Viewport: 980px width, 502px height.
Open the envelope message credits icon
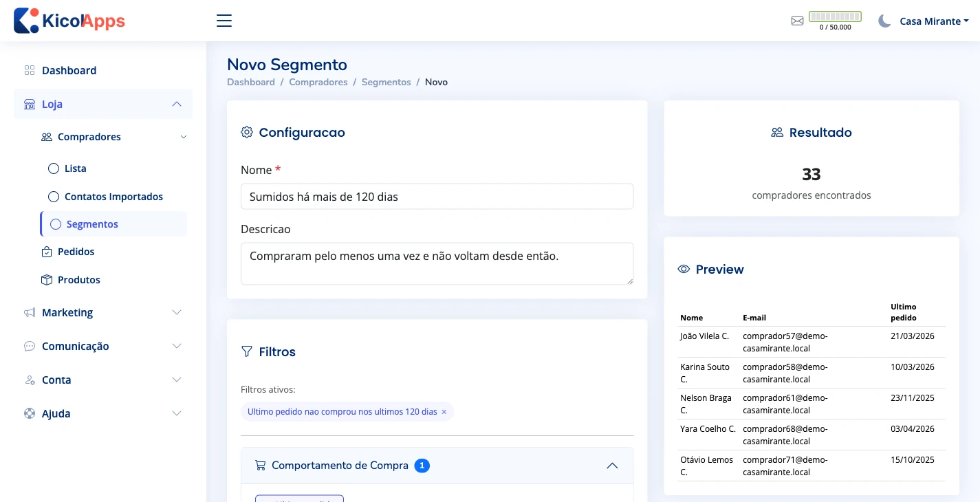(x=797, y=21)
